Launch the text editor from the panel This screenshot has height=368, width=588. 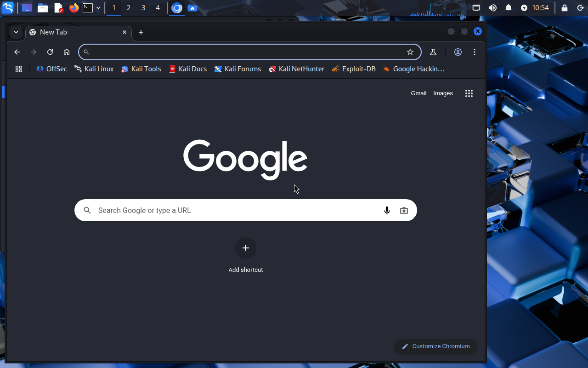[x=58, y=8]
